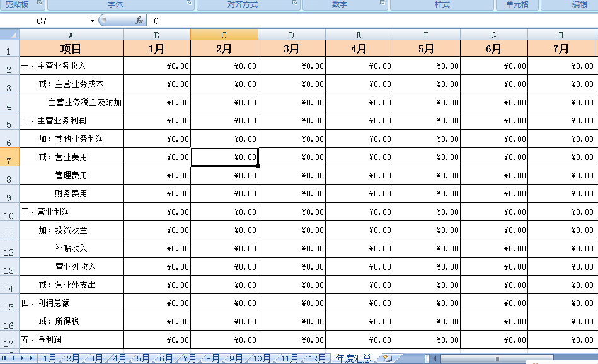Switch to the 3月 sheet tab
The image size is (598, 364).
[x=96, y=358]
